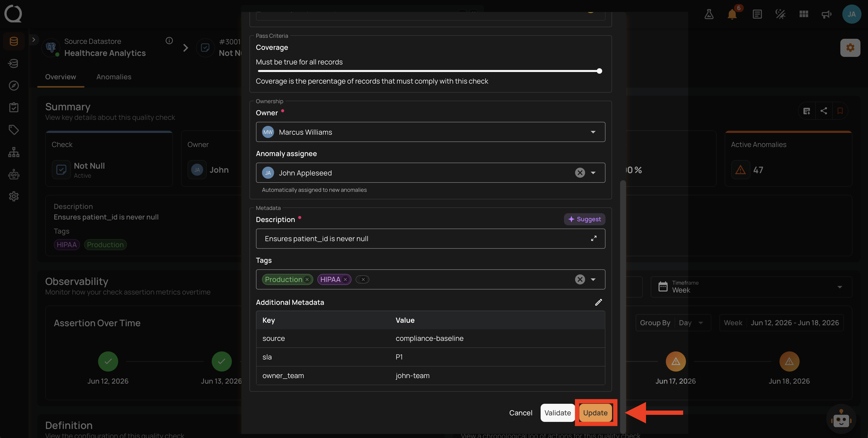Open the Anomaly assignee dropdown arrow
868x438 pixels.
click(x=593, y=173)
